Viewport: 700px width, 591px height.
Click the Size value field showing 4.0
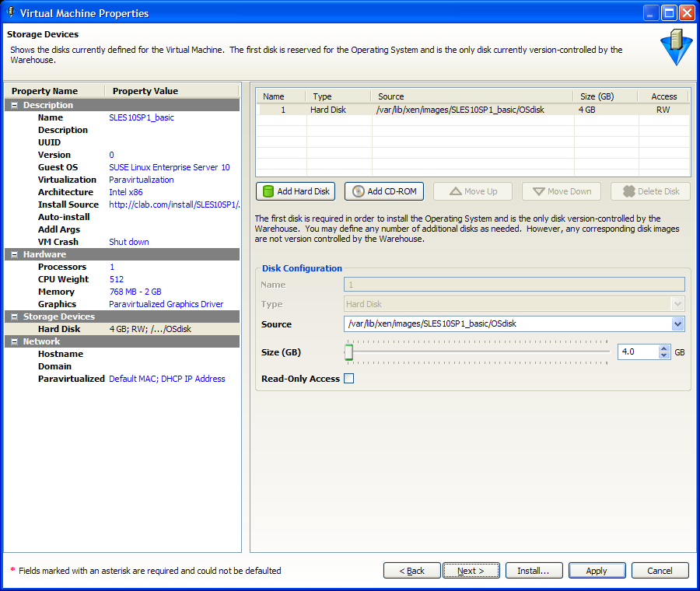coord(639,351)
